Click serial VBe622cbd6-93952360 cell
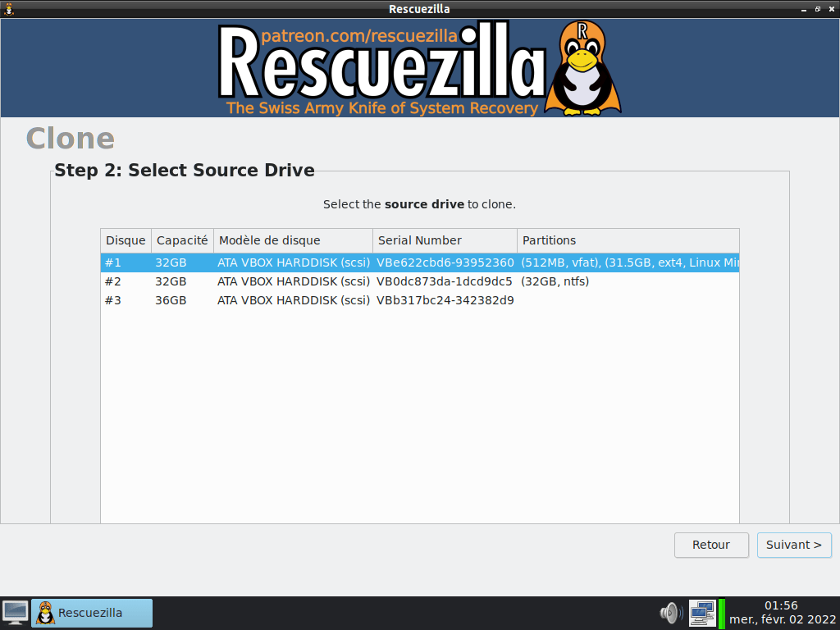The width and height of the screenshot is (840, 630). [x=445, y=262]
